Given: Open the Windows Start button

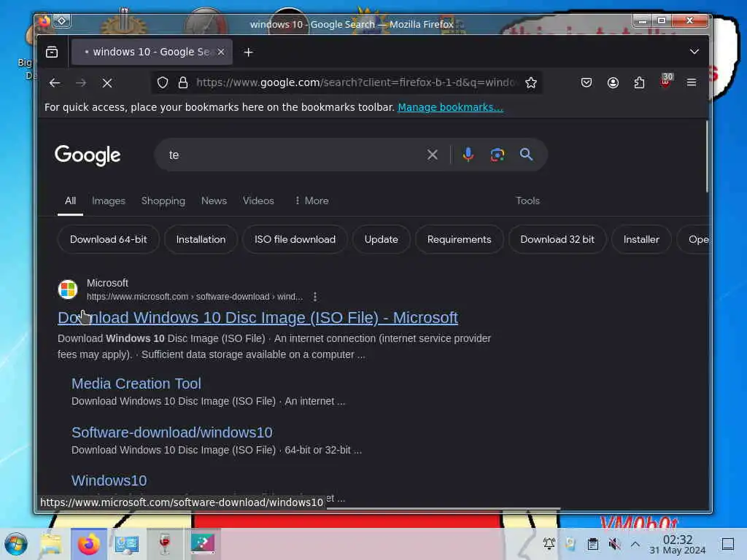Looking at the screenshot, I should click(16, 544).
